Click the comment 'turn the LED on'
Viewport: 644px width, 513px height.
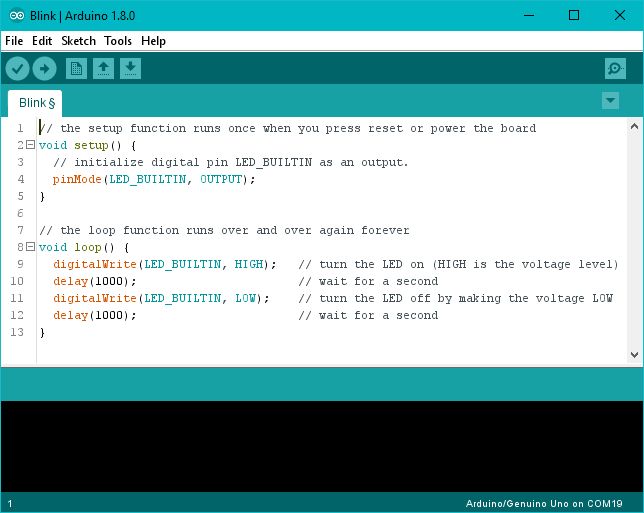point(372,265)
